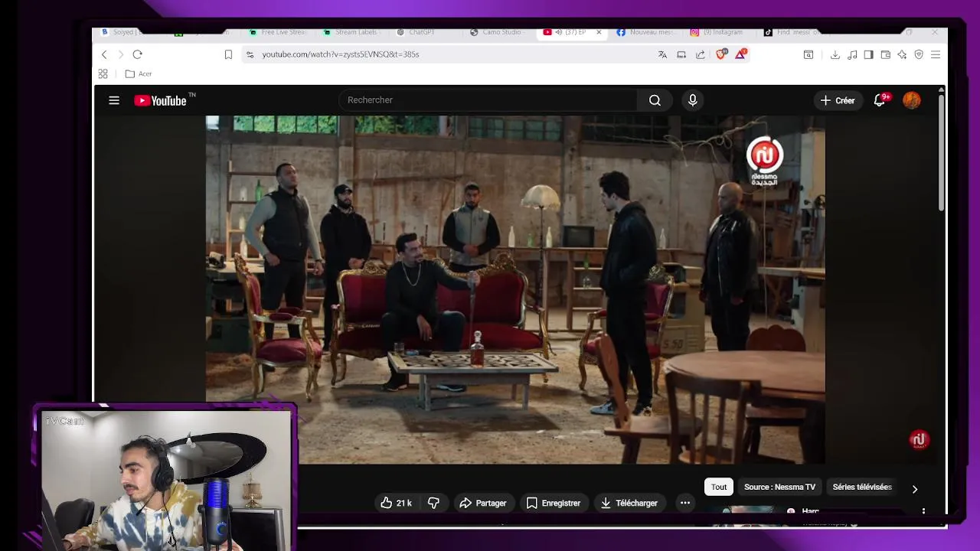Open the VPN shield icon in toolbar
This screenshot has height=551, width=980.
coord(919,54)
